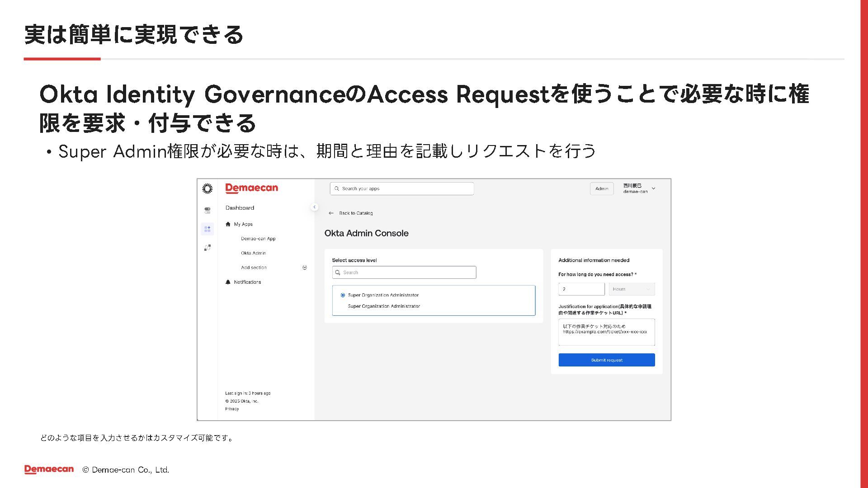This screenshot has width=868, height=488.
Task: Click the Admin button in header
Action: (601, 189)
